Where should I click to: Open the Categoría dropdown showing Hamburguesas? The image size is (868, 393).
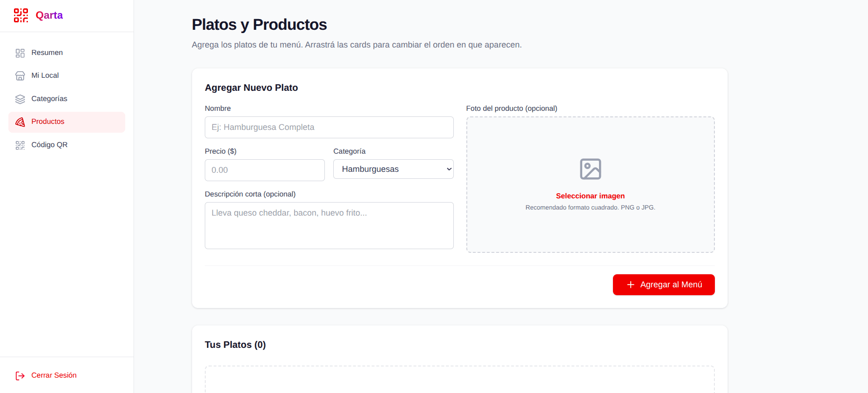[x=393, y=169]
